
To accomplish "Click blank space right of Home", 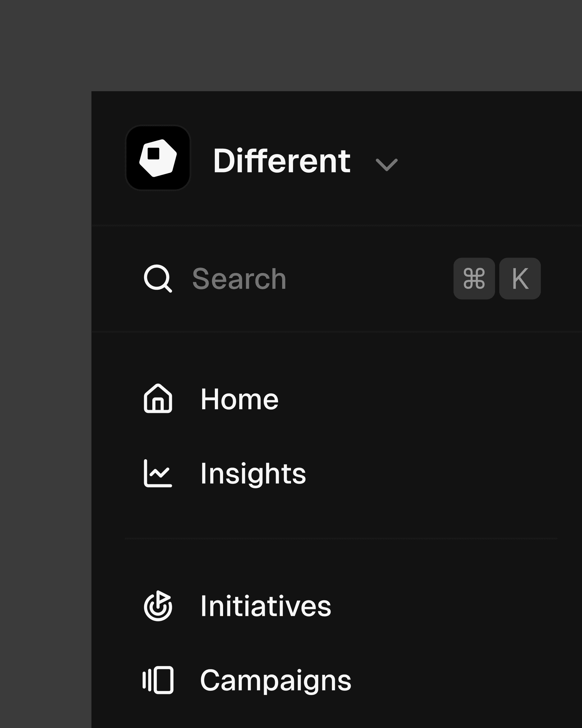I will tap(422, 399).
